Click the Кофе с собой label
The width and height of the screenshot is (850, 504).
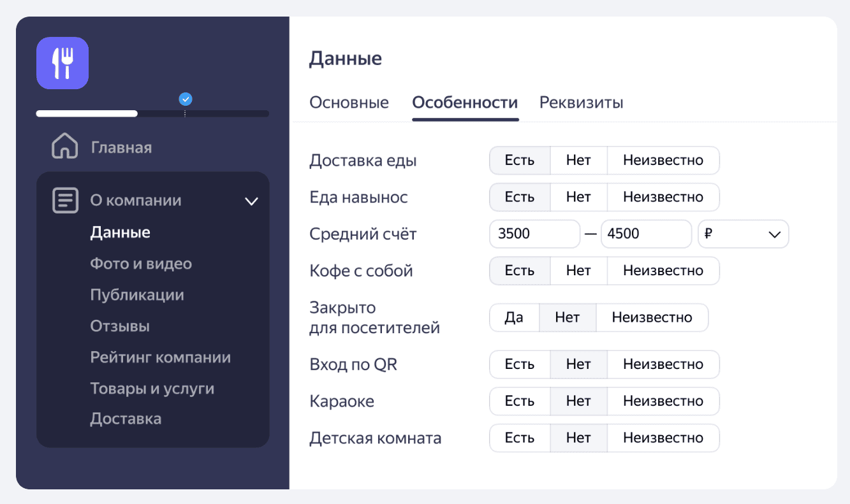coord(361,271)
